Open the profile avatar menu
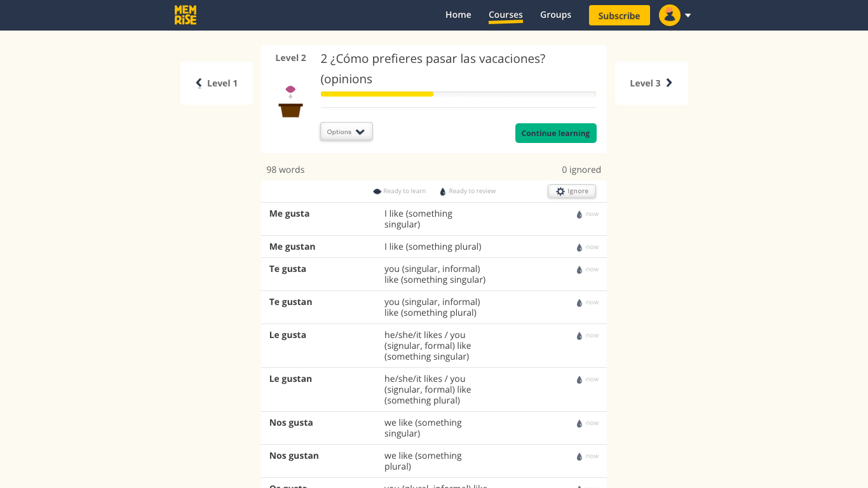This screenshot has width=868, height=488. click(x=670, y=15)
